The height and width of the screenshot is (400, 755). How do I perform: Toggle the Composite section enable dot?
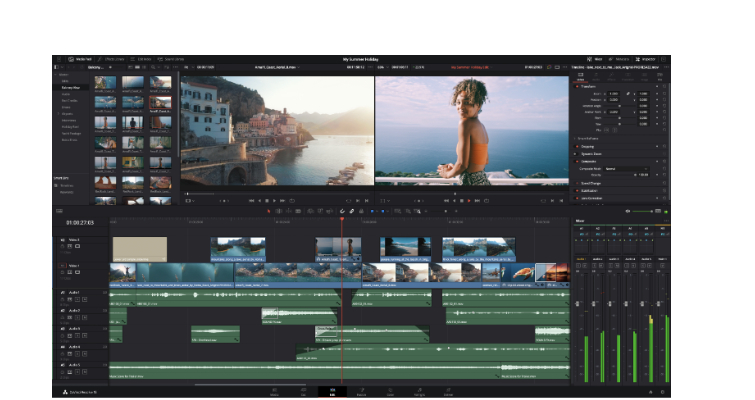[x=577, y=161]
